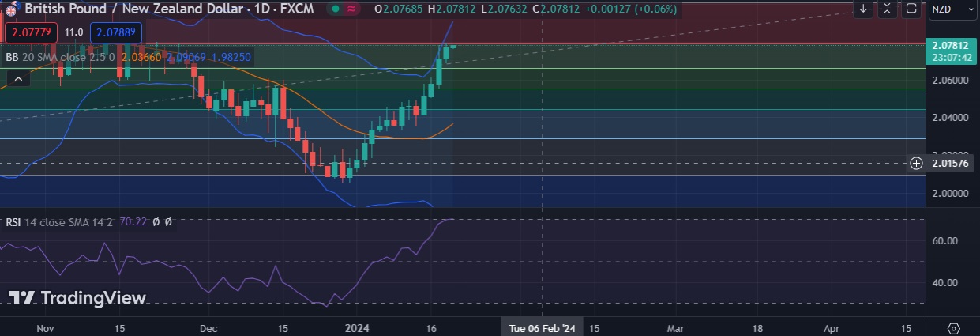Click the RSI value 70.22
980x336 pixels.
coord(133,222)
